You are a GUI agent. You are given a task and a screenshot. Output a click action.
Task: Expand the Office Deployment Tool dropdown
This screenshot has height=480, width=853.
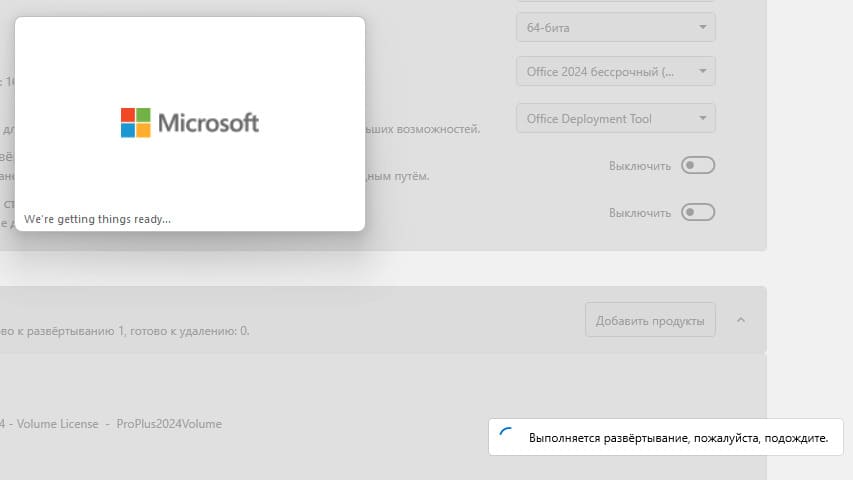tap(615, 119)
